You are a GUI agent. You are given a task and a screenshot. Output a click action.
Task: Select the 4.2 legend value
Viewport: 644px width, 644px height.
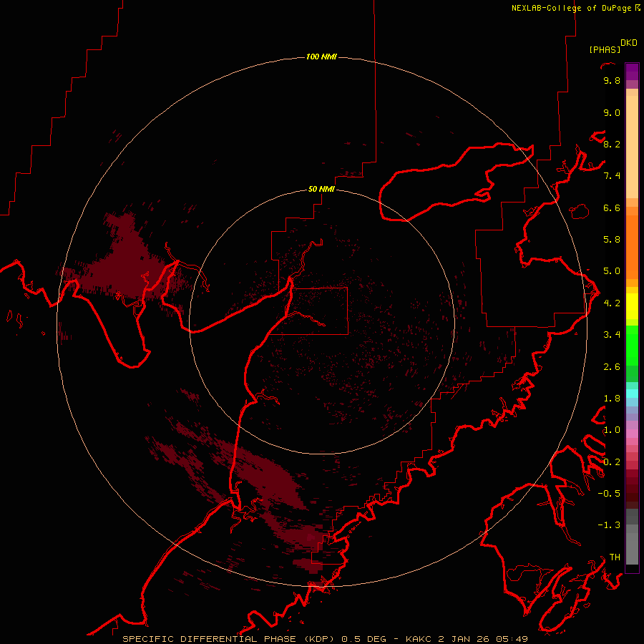point(612,303)
